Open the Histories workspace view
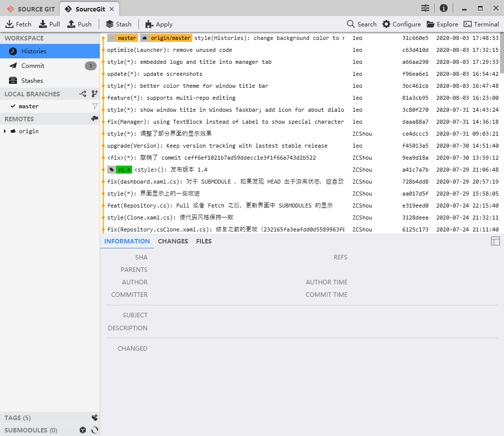Image resolution: width=504 pixels, height=436 pixels. tap(50, 51)
